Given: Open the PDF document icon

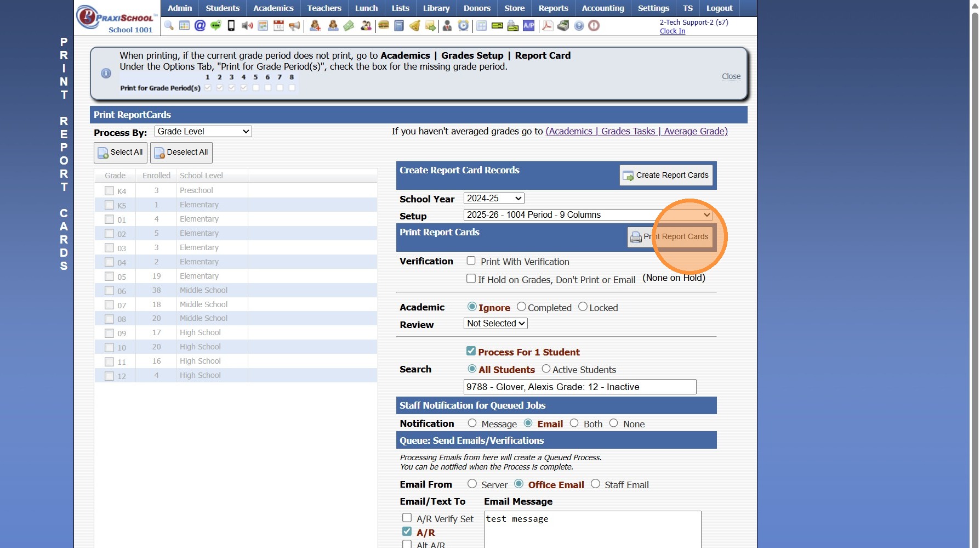Looking at the screenshot, I should click(548, 26).
